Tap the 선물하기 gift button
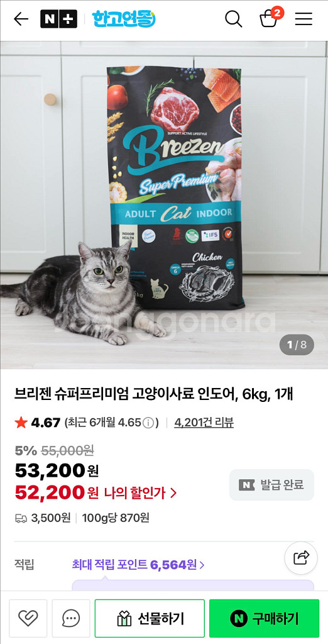 point(150,618)
